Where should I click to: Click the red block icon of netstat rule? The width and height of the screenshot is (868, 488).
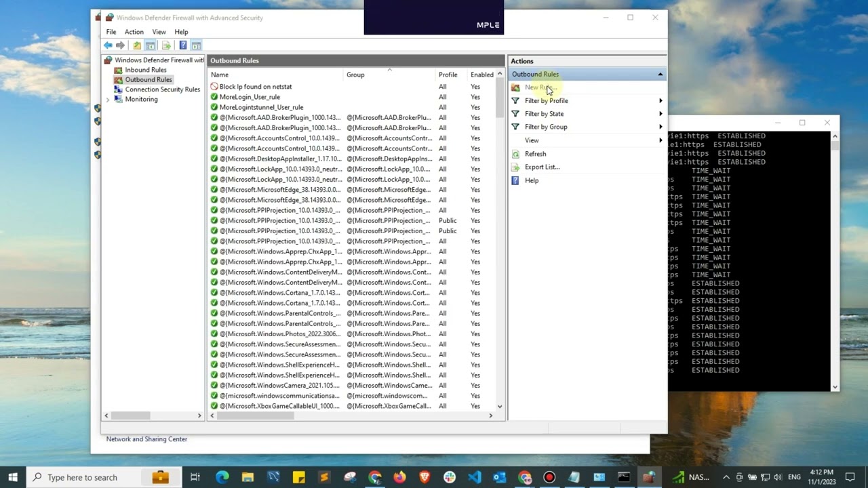[x=214, y=87]
